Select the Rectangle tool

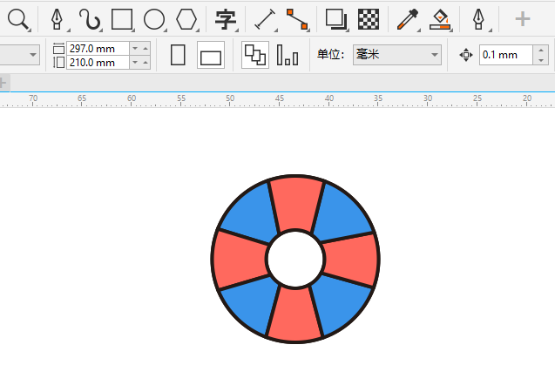[x=122, y=19]
